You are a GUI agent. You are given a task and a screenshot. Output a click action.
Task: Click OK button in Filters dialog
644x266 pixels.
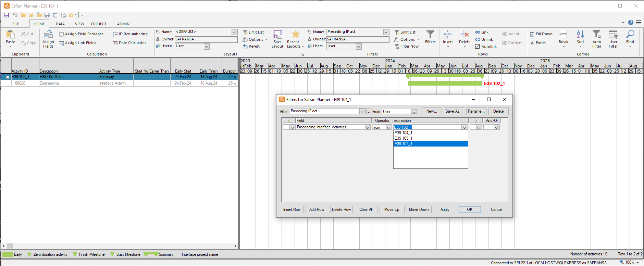click(470, 210)
